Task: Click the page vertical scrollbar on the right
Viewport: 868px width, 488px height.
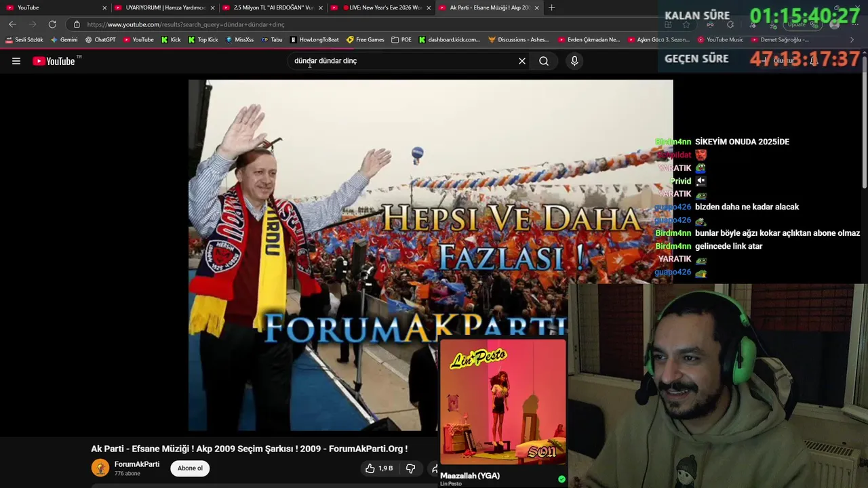Action: pyautogui.click(x=865, y=122)
